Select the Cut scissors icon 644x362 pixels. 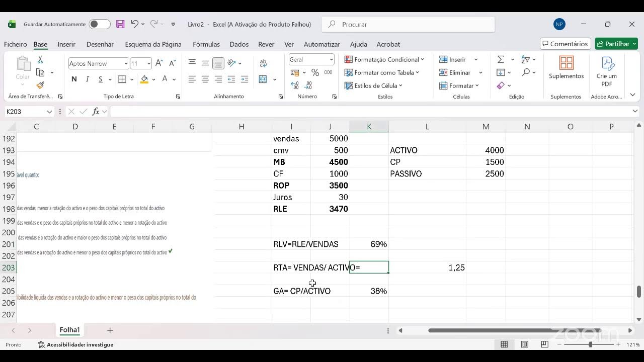point(40,60)
